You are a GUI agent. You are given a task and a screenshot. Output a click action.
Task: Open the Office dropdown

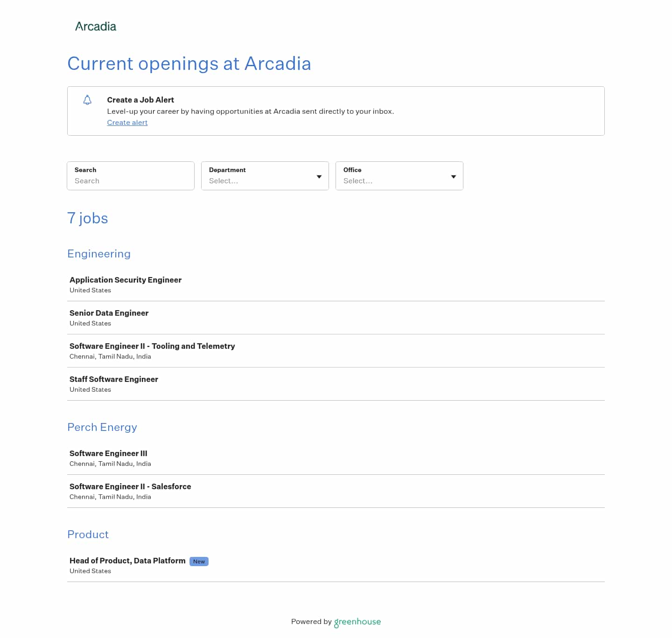tap(399, 181)
